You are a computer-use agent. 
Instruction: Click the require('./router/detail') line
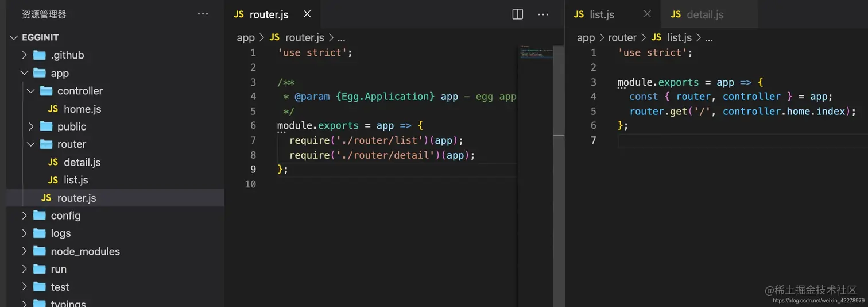point(382,155)
